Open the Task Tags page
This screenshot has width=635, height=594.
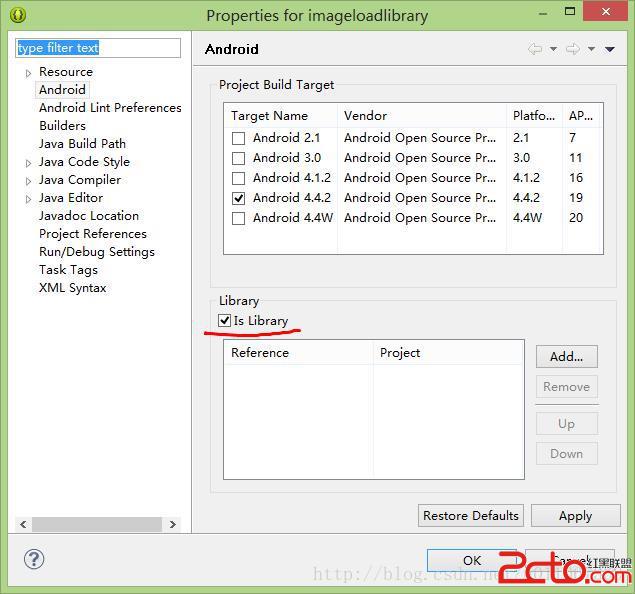[68, 270]
